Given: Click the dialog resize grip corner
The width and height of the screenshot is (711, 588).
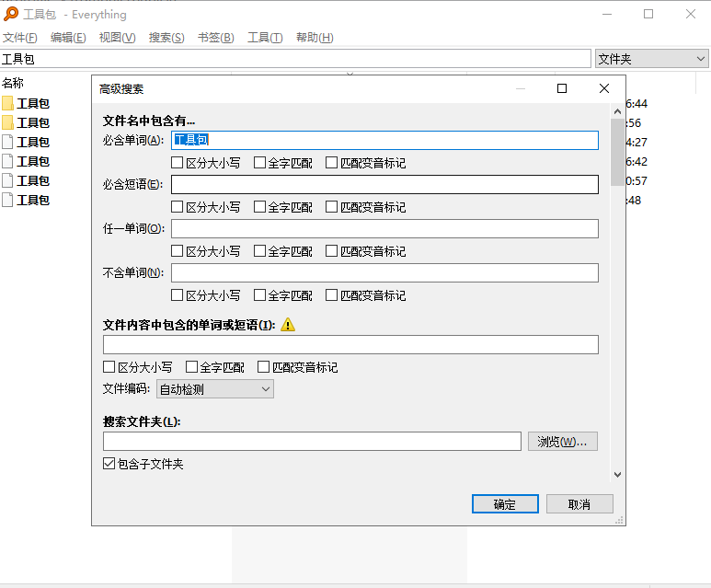Looking at the screenshot, I should pyautogui.click(x=619, y=521).
